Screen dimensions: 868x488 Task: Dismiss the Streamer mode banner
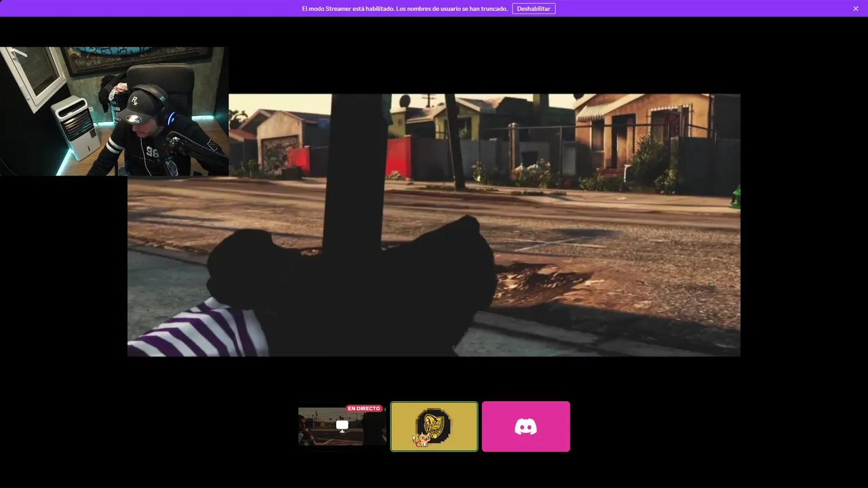pos(856,9)
